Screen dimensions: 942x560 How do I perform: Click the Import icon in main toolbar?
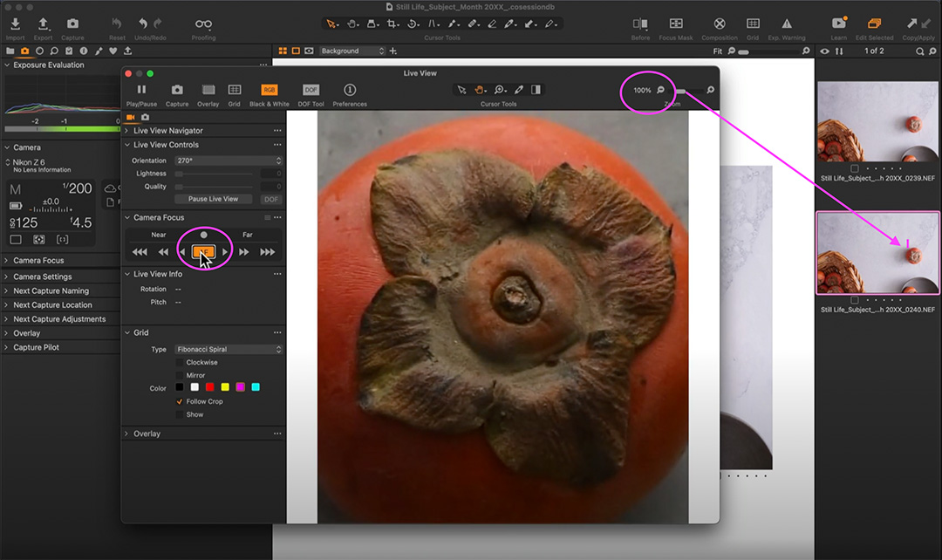coord(16,24)
